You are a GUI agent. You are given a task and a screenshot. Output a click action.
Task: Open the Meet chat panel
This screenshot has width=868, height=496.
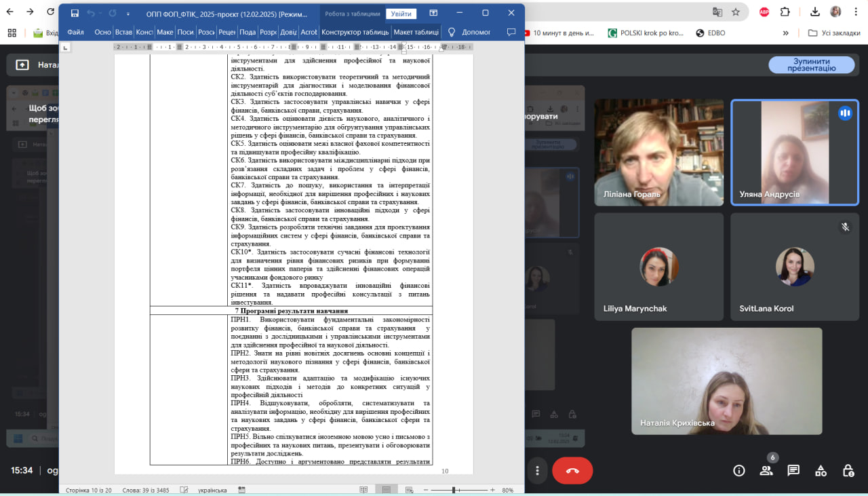pos(793,471)
